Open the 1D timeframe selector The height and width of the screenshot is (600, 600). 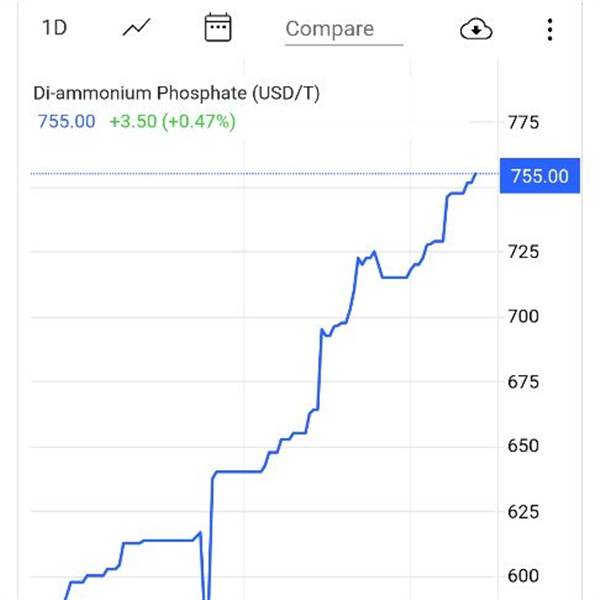[x=54, y=28]
